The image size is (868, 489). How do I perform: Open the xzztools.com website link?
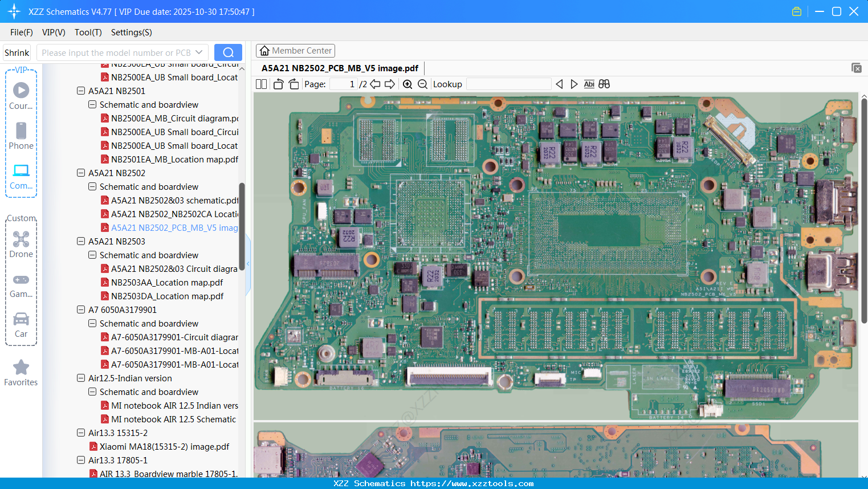click(x=472, y=483)
